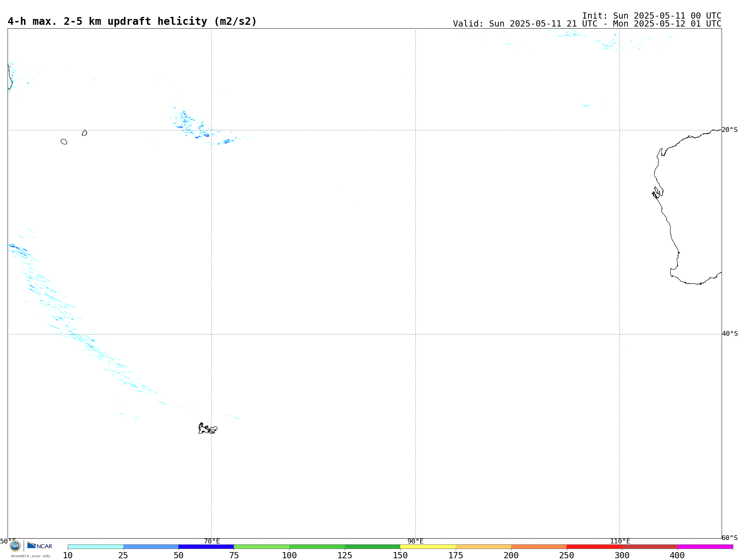Click the colorbar value 25
The height and width of the screenshot is (560, 744).
(123, 556)
